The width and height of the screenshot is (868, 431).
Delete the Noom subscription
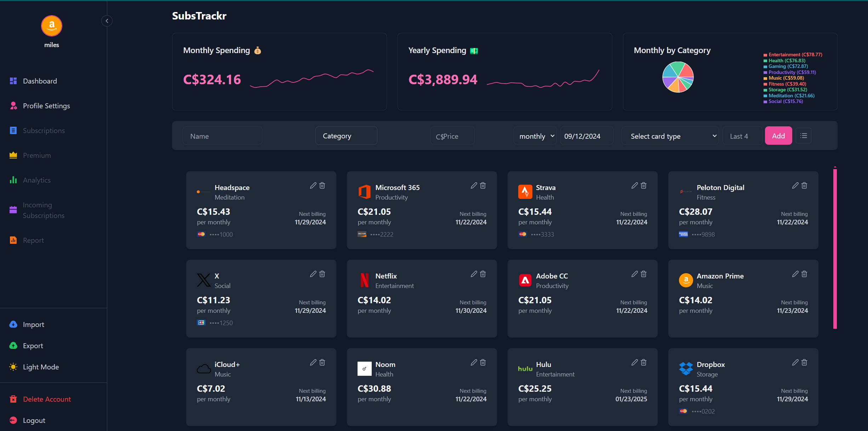(x=483, y=362)
